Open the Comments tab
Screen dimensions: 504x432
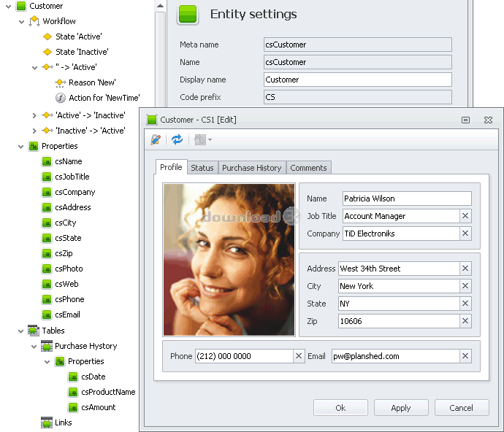[308, 168]
